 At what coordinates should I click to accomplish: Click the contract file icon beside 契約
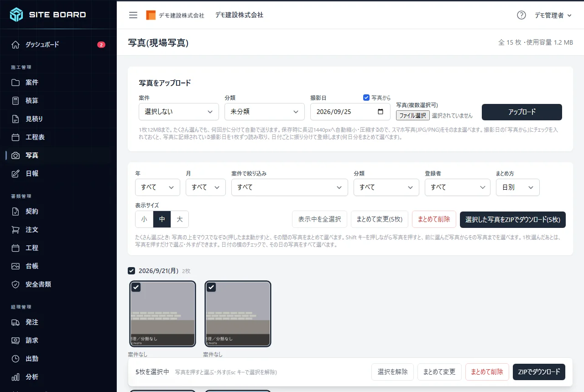tap(16, 211)
